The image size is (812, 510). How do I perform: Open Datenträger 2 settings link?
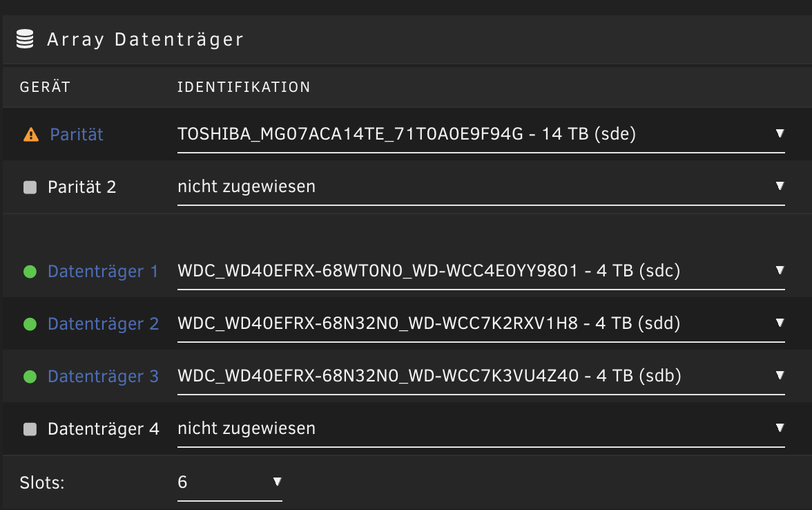click(103, 324)
